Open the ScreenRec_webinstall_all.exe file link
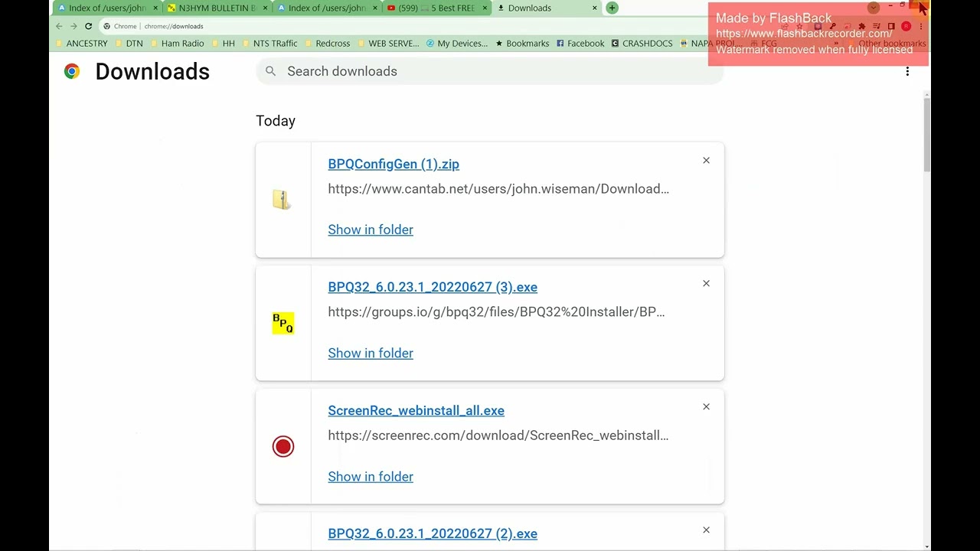The height and width of the screenshot is (551, 980). click(x=416, y=410)
